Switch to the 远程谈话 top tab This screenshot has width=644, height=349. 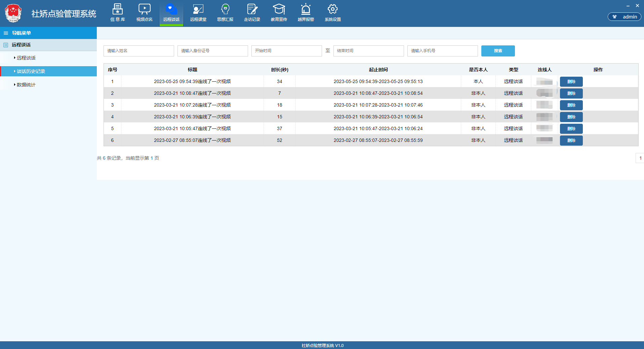(171, 13)
